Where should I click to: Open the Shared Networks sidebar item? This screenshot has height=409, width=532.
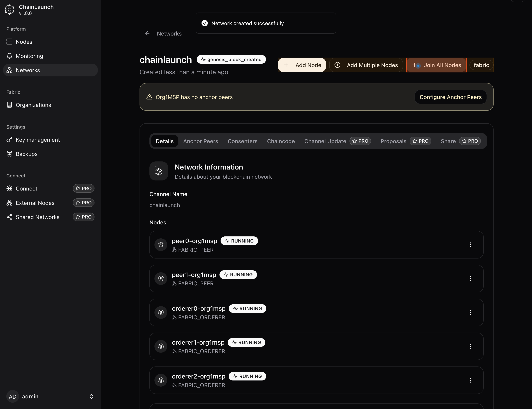point(38,217)
